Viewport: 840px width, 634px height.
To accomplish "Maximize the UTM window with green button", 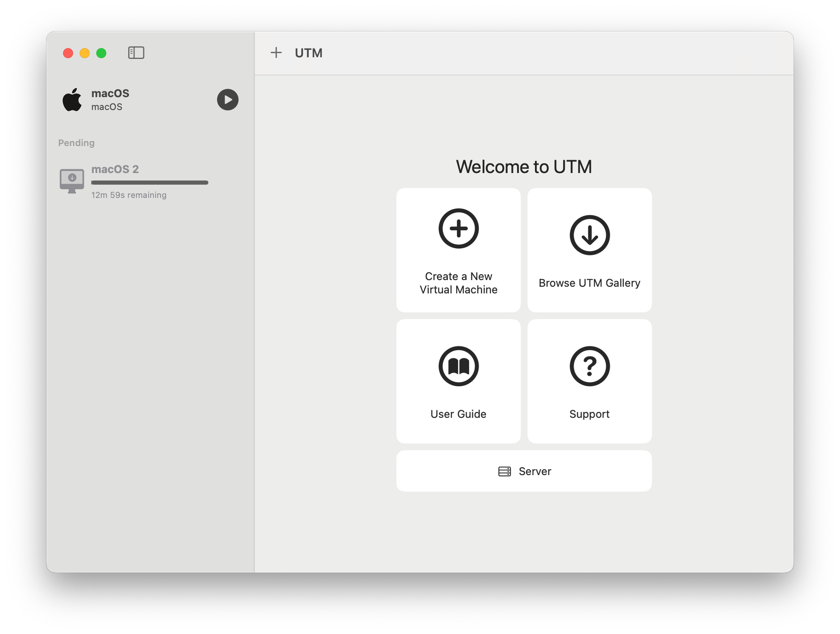I will coord(101,53).
